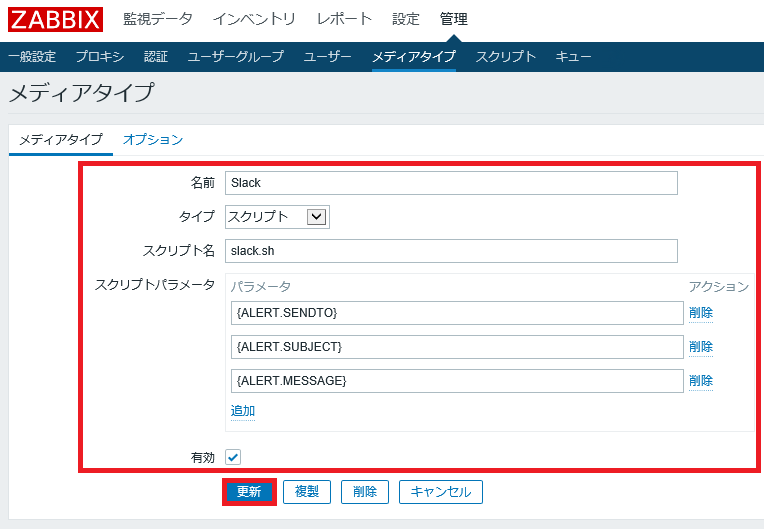Viewport: 764px width, 529px height.
Task: Switch to the オプション tab
Action: (x=153, y=140)
